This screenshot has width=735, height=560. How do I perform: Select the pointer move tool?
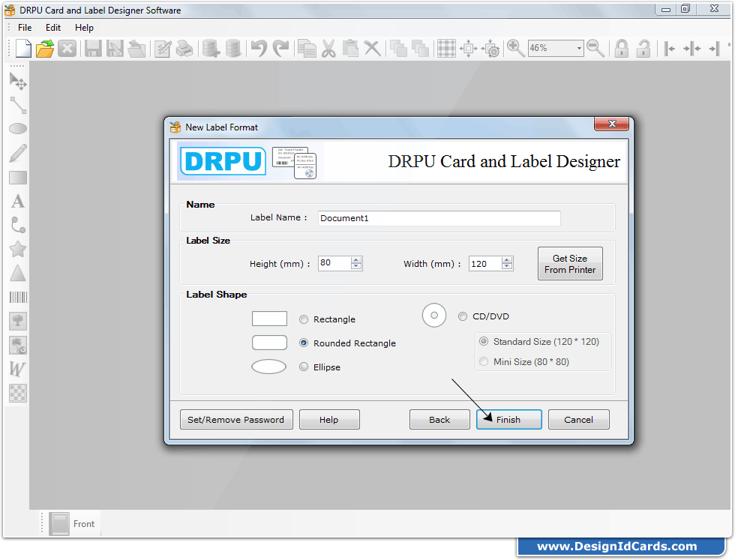click(x=18, y=82)
